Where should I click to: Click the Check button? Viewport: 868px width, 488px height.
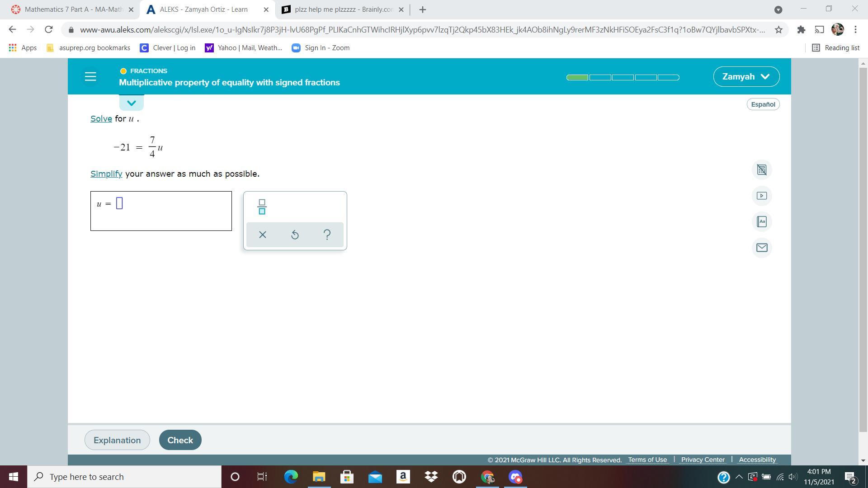click(x=180, y=440)
